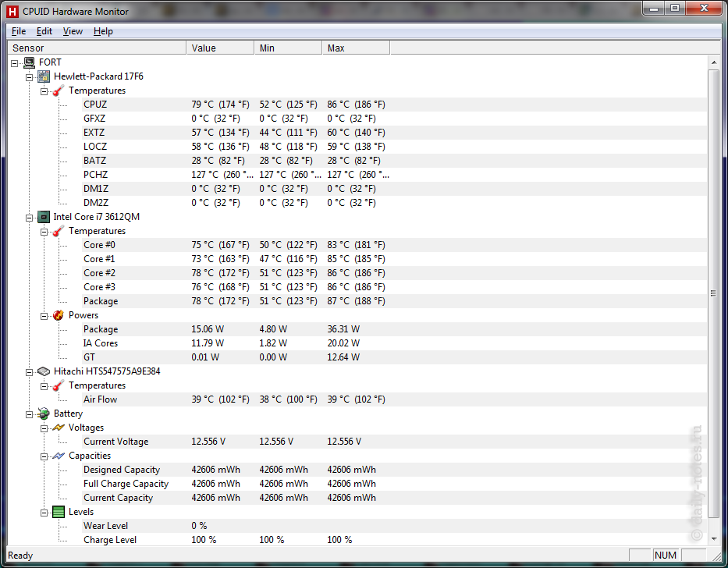Click the Intel Core i7 3612QM processor icon
Screen dimensions: 728x568
pos(44,217)
